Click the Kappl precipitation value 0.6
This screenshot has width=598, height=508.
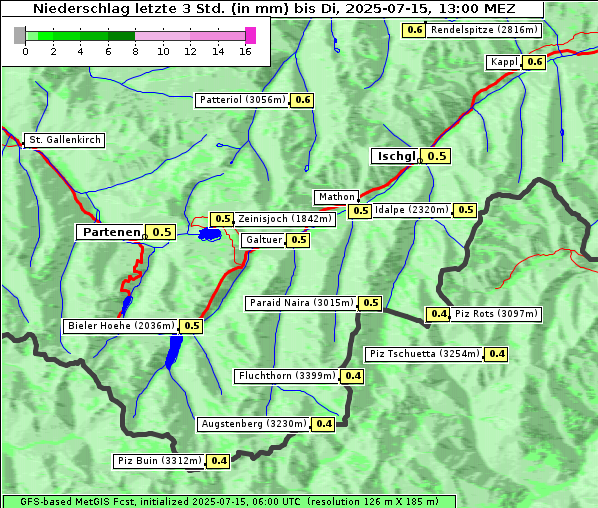point(534,62)
